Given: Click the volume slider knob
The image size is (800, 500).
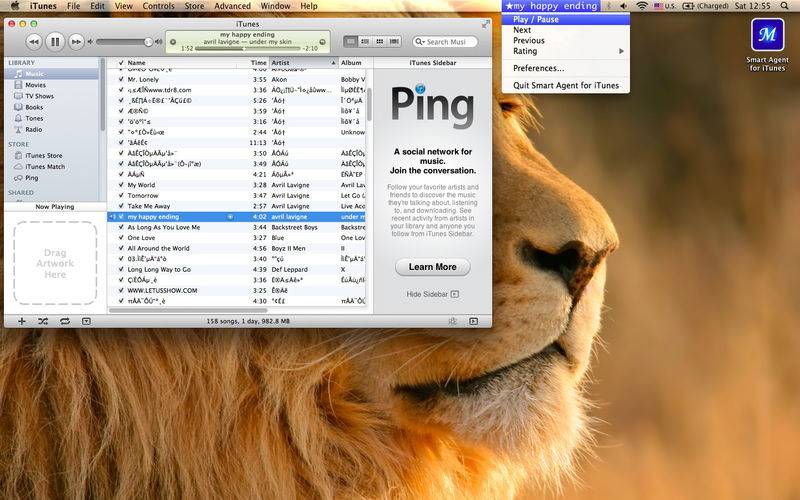Looking at the screenshot, I should pyautogui.click(x=148, y=42).
